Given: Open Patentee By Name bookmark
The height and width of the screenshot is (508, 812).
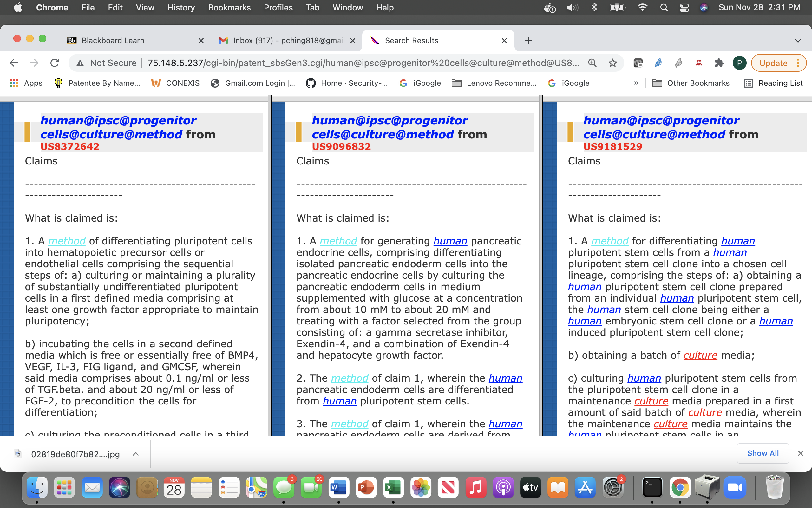Looking at the screenshot, I should click(97, 83).
